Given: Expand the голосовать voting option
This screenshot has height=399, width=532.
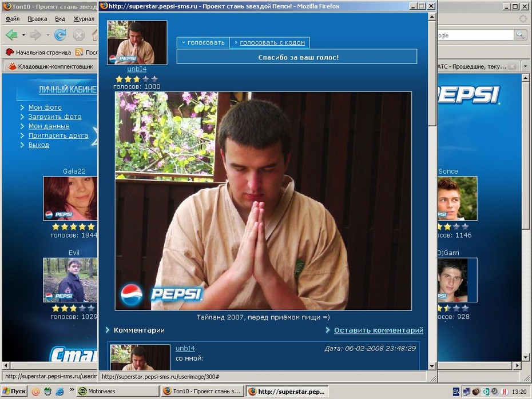Looking at the screenshot, I should point(203,43).
